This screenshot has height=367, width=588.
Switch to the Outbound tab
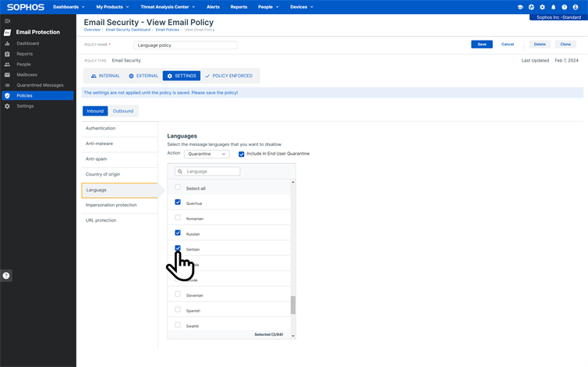tap(123, 111)
